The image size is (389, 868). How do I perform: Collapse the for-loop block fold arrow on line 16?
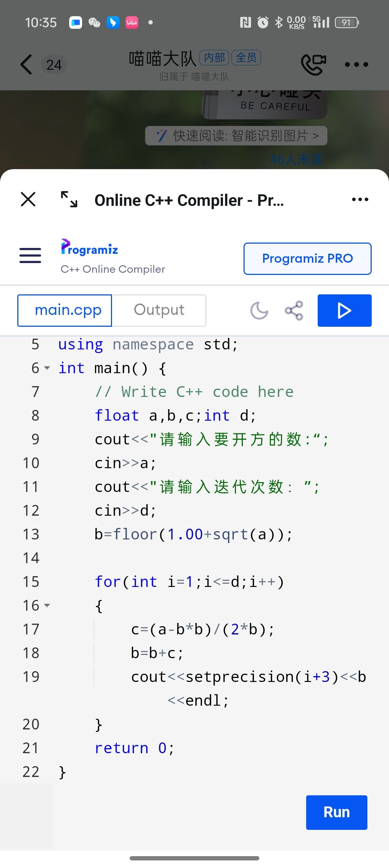coord(47,606)
